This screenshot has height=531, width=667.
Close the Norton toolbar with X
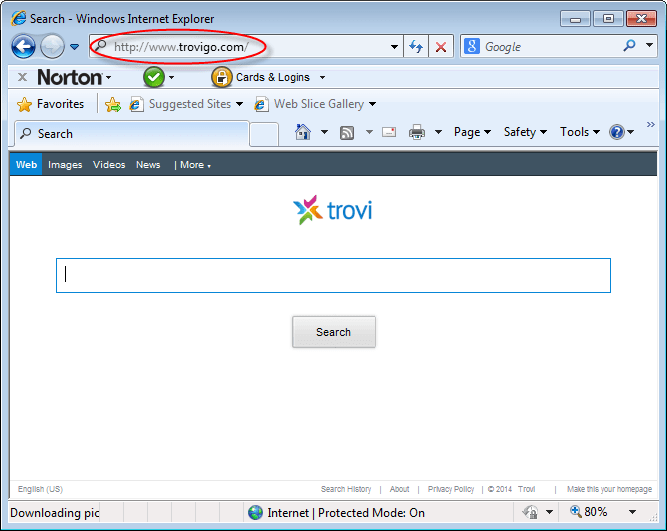(22, 77)
